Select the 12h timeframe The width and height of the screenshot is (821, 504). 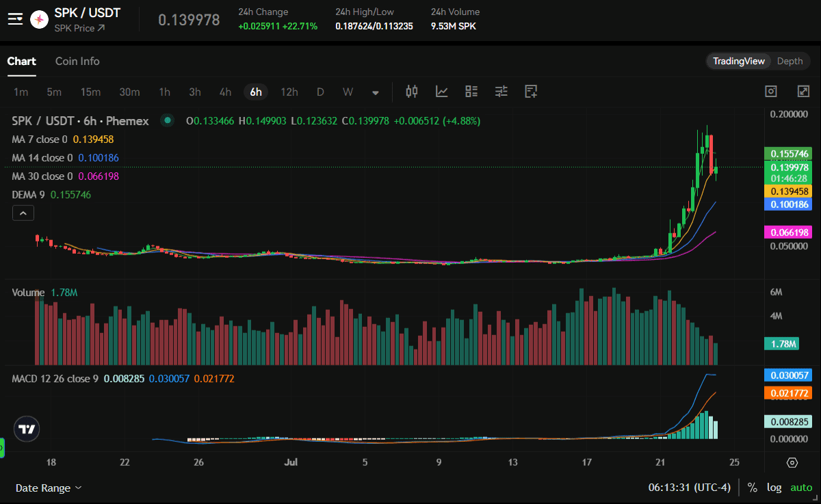point(289,92)
